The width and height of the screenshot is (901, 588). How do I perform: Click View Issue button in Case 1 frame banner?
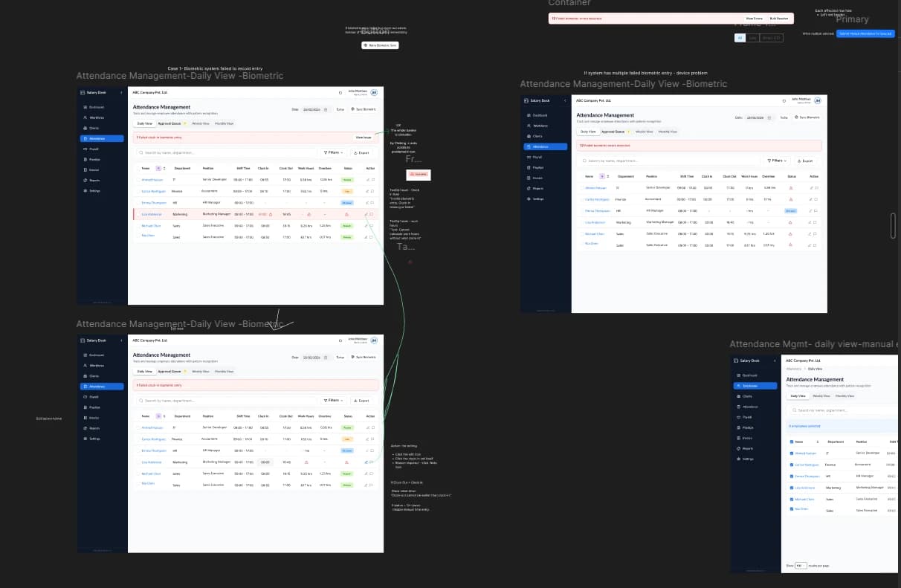[363, 138]
